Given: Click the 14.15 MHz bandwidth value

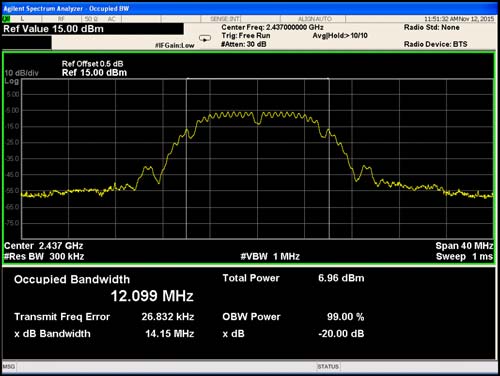Looking at the screenshot, I should pyautogui.click(x=170, y=334).
